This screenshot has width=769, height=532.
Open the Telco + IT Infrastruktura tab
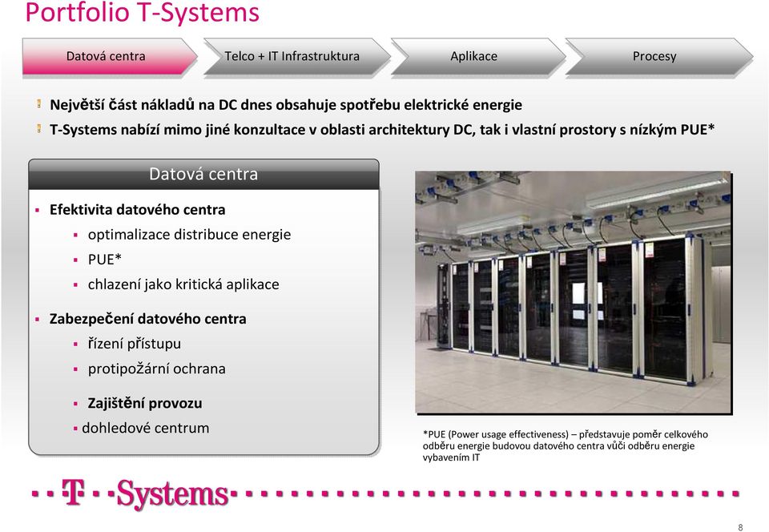coord(296,56)
